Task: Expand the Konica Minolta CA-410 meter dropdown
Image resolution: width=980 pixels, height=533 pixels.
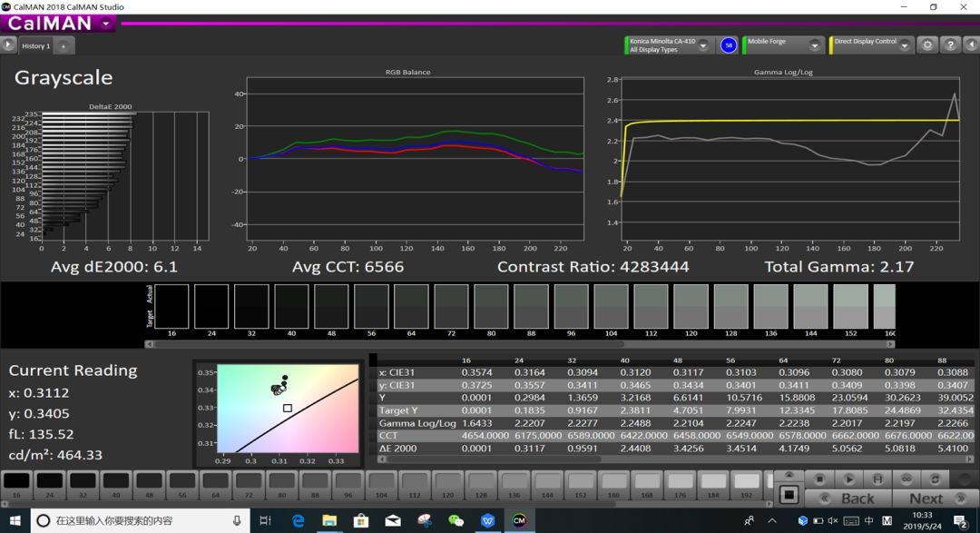Action: 703,45
